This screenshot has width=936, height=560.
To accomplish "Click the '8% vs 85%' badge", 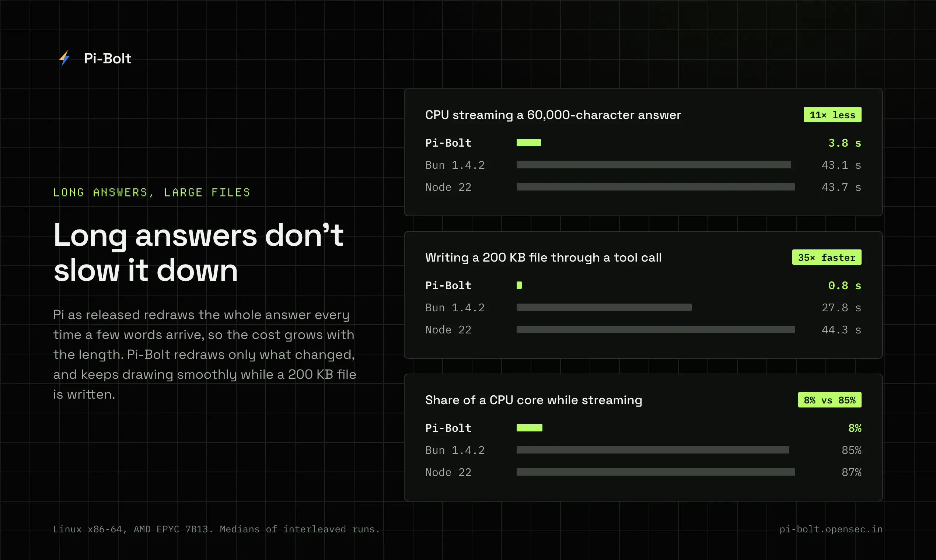I will click(x=830, y=400).
